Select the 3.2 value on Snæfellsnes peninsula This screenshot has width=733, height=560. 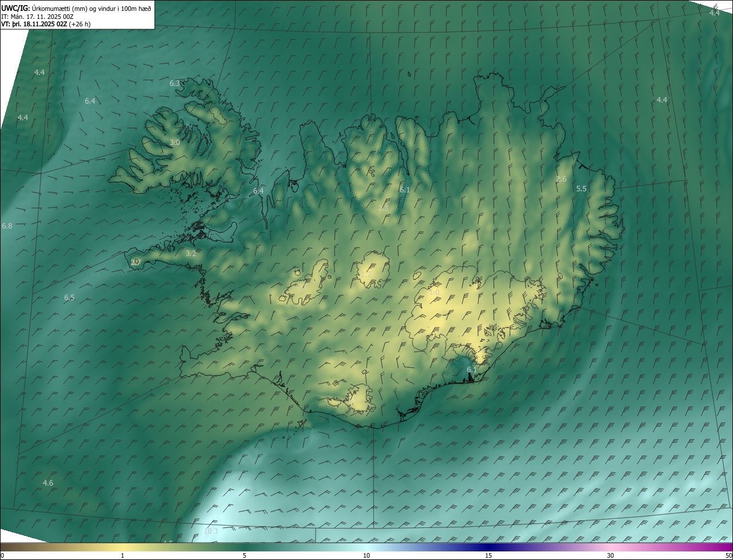tap(191, 253)
